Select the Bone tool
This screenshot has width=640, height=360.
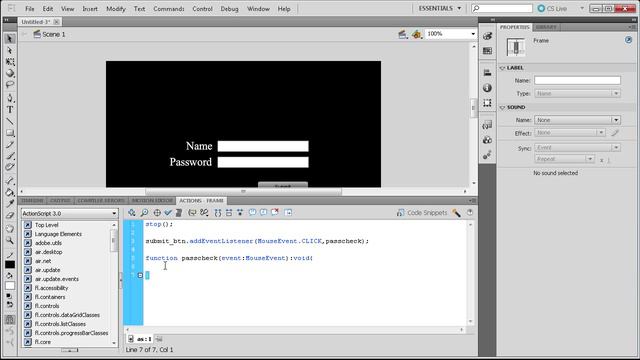point(10,181)
